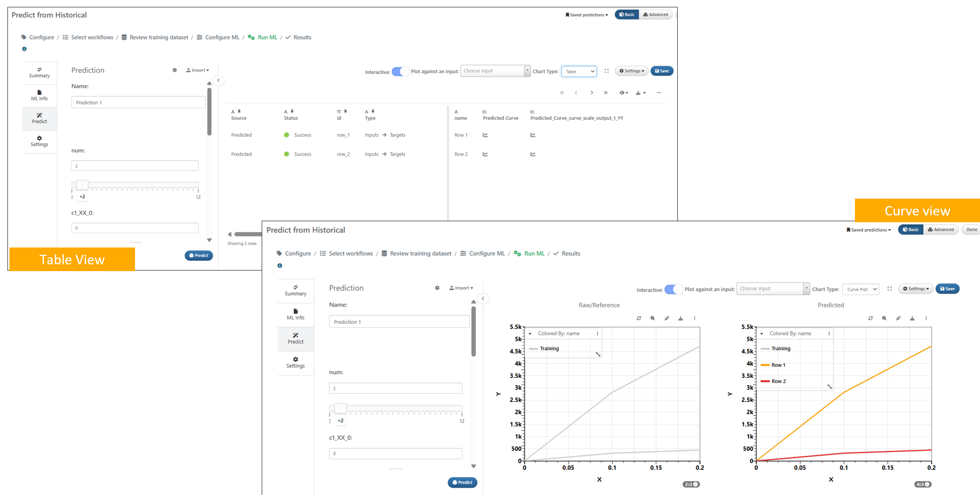Collapse 'Colored By: name' legend in Predicted chart

762,334
